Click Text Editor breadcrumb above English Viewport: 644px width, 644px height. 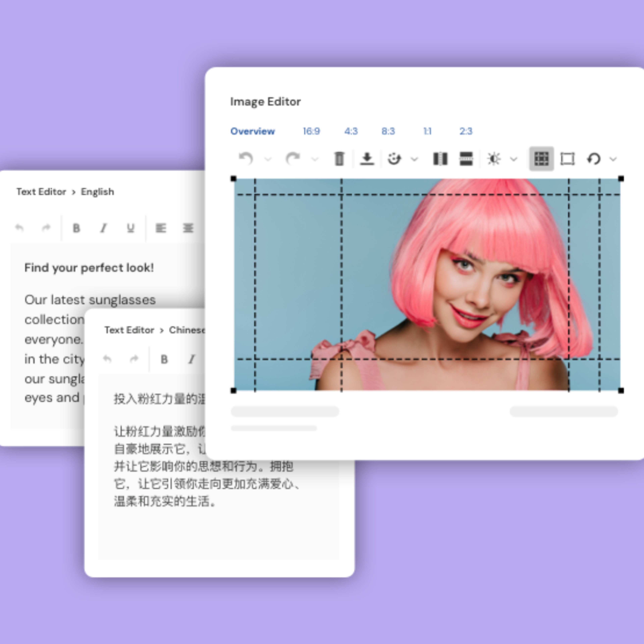pyautogui.click(x=41, y=192)
